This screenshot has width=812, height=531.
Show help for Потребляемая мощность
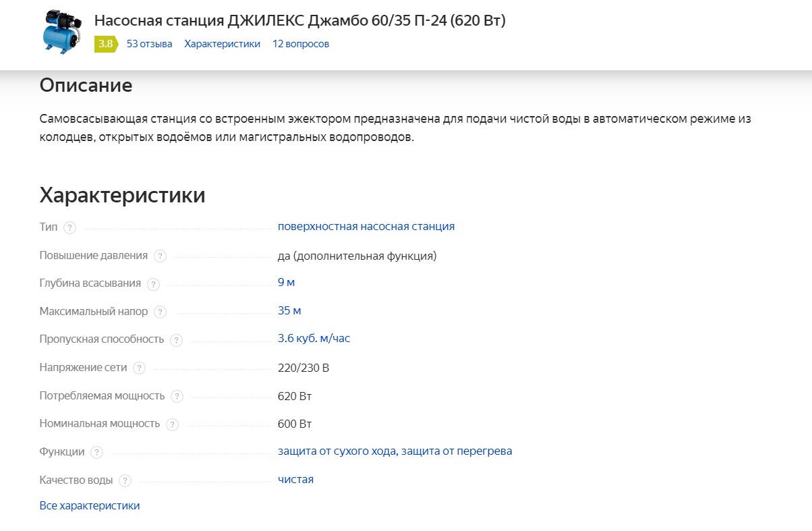[x=177, y=396]
